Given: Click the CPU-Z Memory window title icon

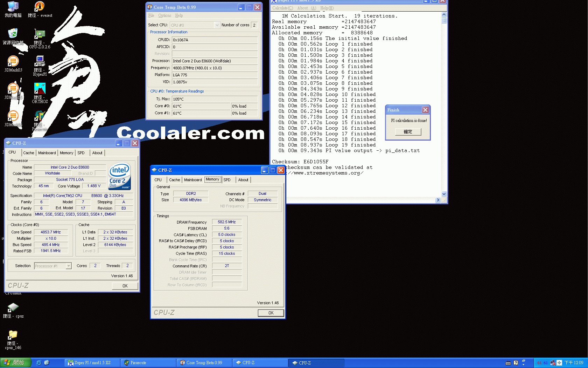Looking at the screenshot, I should (x=154, y=170).
